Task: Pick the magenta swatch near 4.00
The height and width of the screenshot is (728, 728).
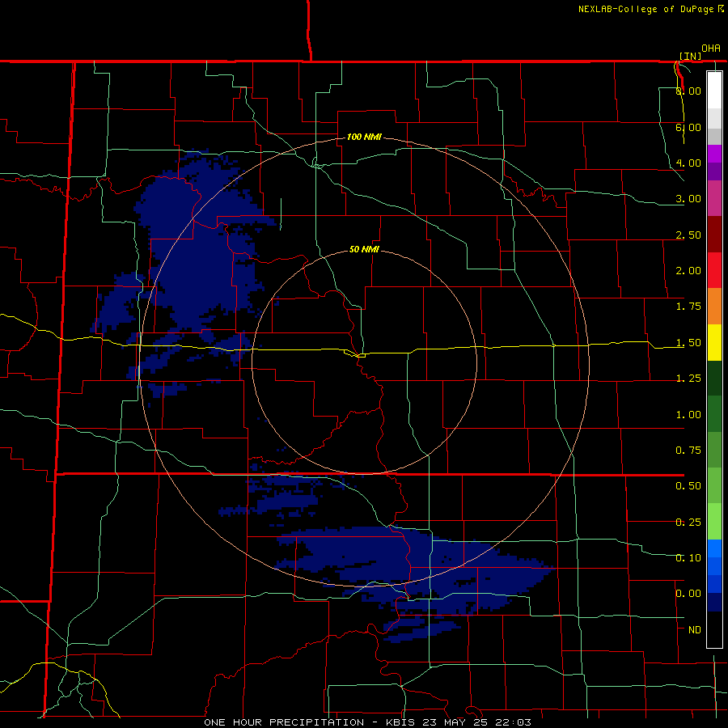Action: click(x=714, y=154)
